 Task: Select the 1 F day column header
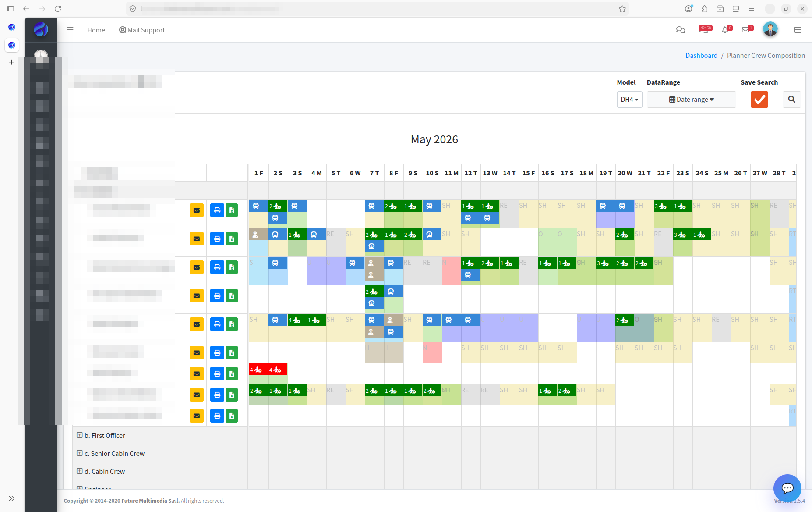tap(259, 173)
